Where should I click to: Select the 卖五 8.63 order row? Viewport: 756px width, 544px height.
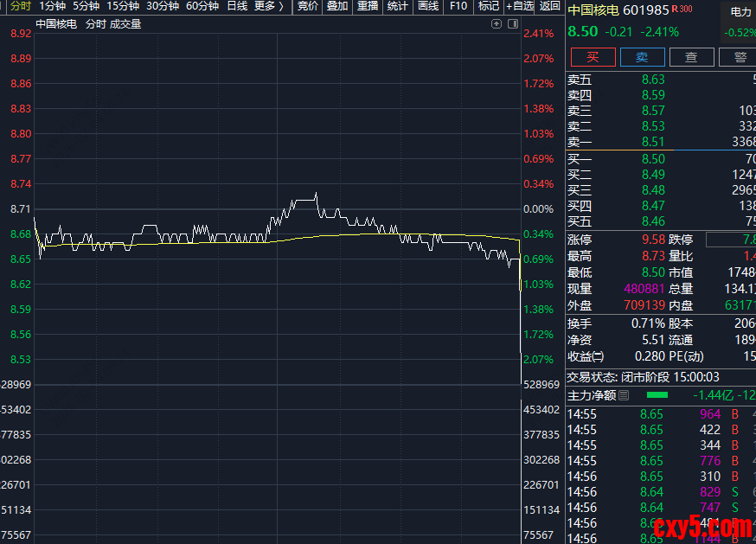click(x=661, y=80)
